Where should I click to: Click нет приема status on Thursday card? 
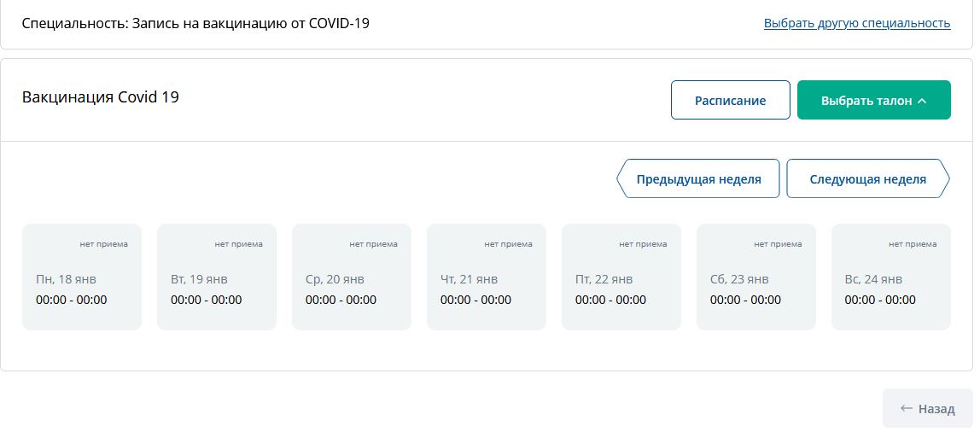pyautogui.click(x=508, y=244)
